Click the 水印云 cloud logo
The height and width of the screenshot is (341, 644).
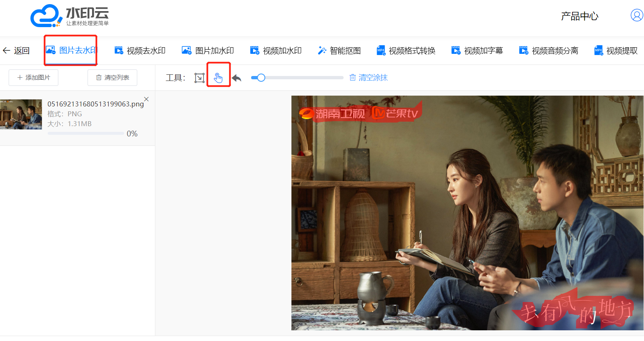tap(69, 16)
